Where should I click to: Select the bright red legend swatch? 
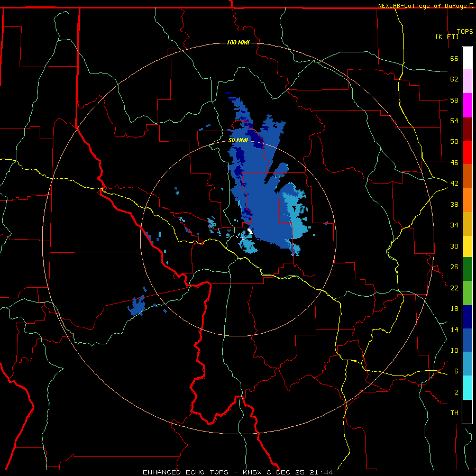467,152
